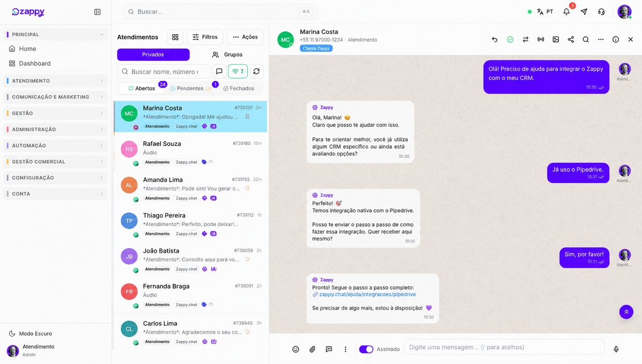
Task: Attach a file with the paperclip icon
Action: pyautogui.click(x=312, y=349)
